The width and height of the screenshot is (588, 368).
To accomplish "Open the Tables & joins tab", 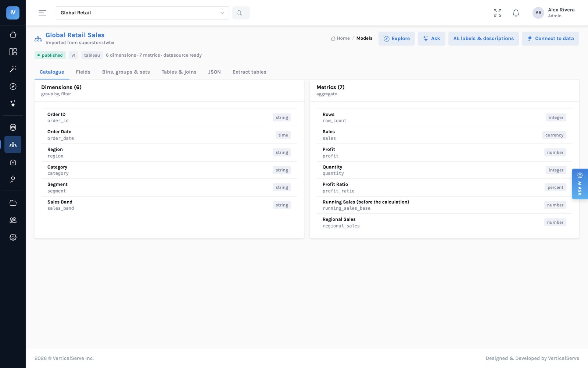I will pyautogui.click(x=179, y=72).
